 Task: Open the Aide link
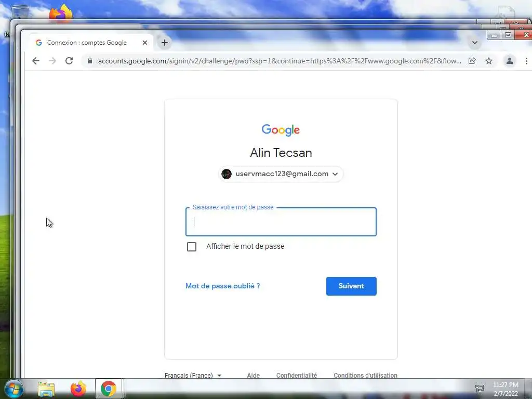click(x=253, y=375)
